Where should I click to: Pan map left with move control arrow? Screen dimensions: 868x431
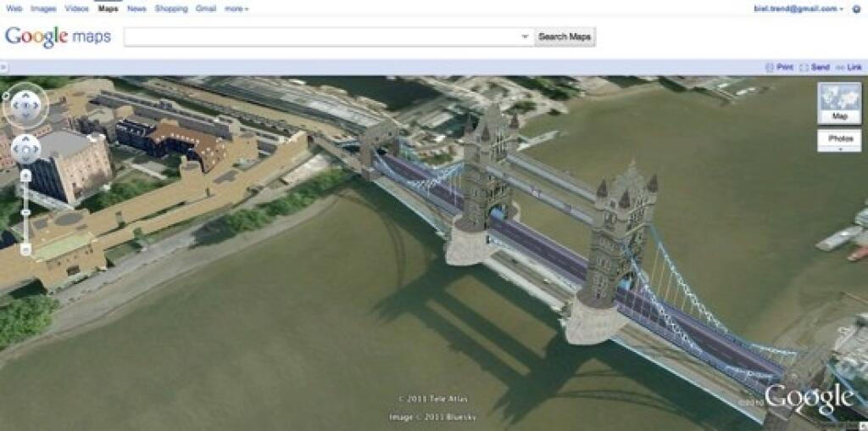(16, 148)
